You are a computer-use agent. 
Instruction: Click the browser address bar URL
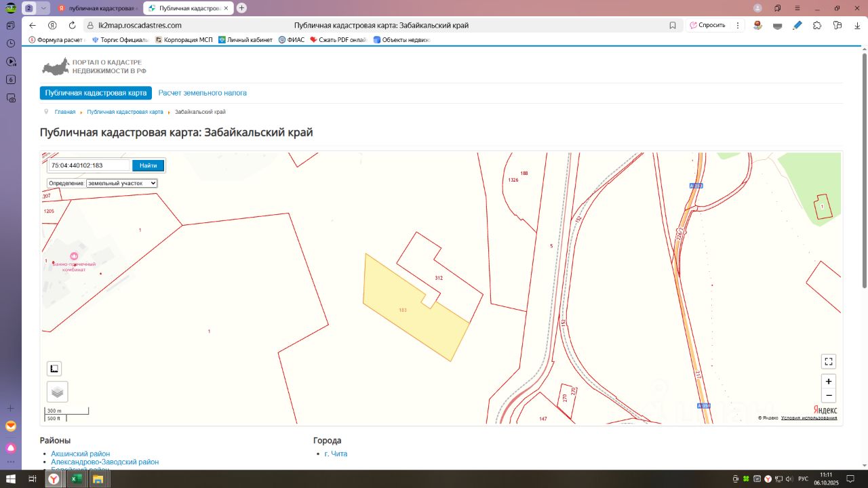[x=140, y=25]
